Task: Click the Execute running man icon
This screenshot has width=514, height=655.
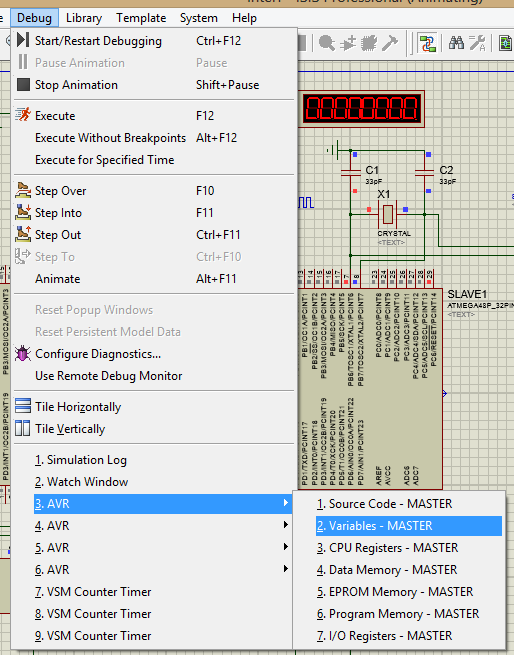Action: click(x=23, y=115)
